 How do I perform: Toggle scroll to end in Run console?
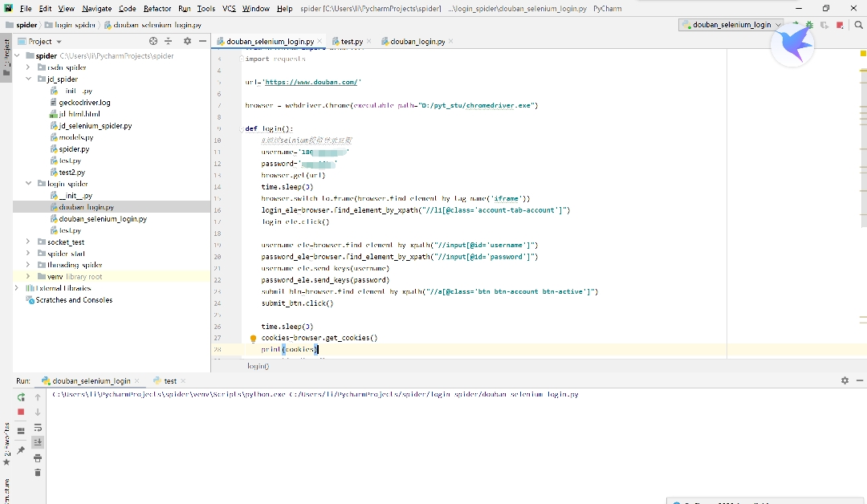pyautogui.click(x=37, y=442)
